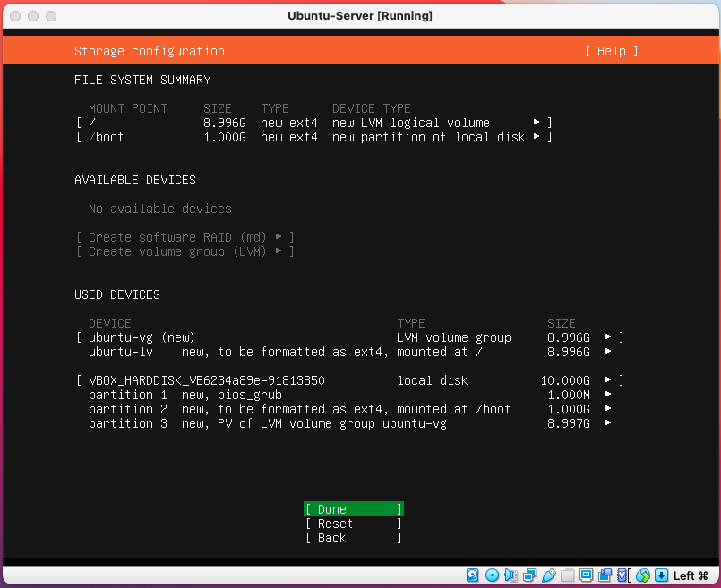Click the 8.997G size of partition 3
The width and height of the screenshot is (721, 588).
569,423
